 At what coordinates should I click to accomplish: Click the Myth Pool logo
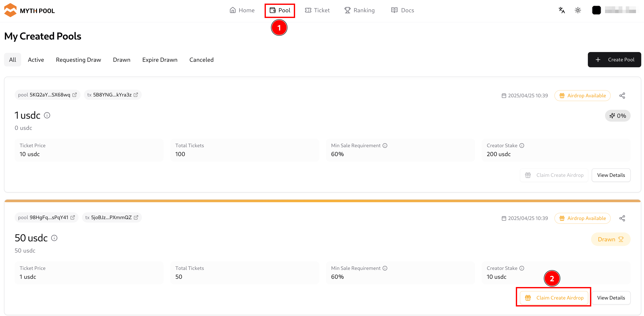click(29, 10)
